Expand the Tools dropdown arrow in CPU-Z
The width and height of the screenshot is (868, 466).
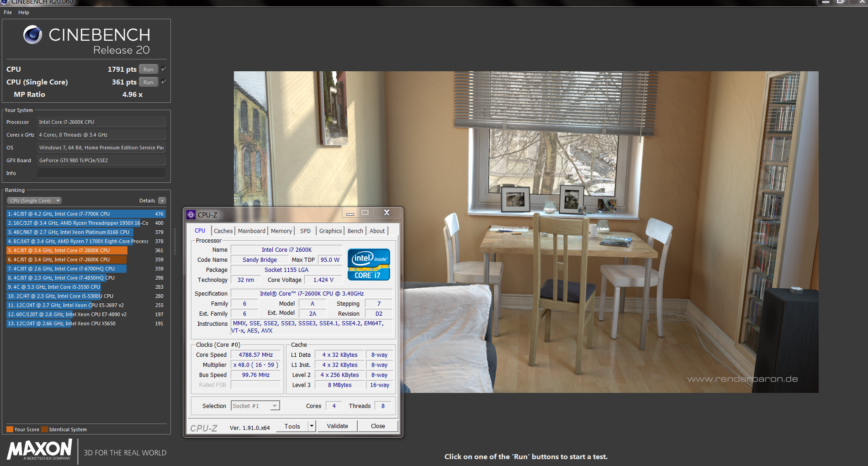click(312, 426)
